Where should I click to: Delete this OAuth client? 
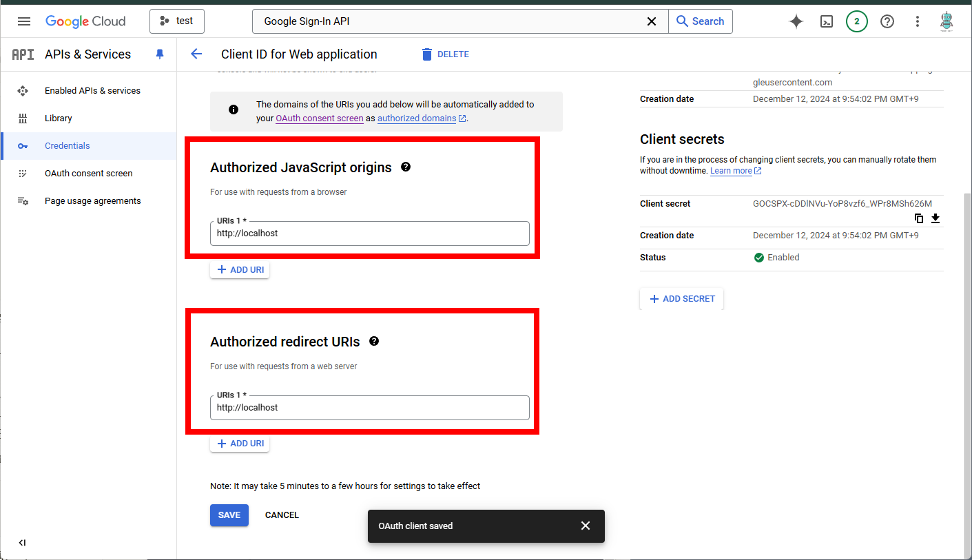pos(445,54)
